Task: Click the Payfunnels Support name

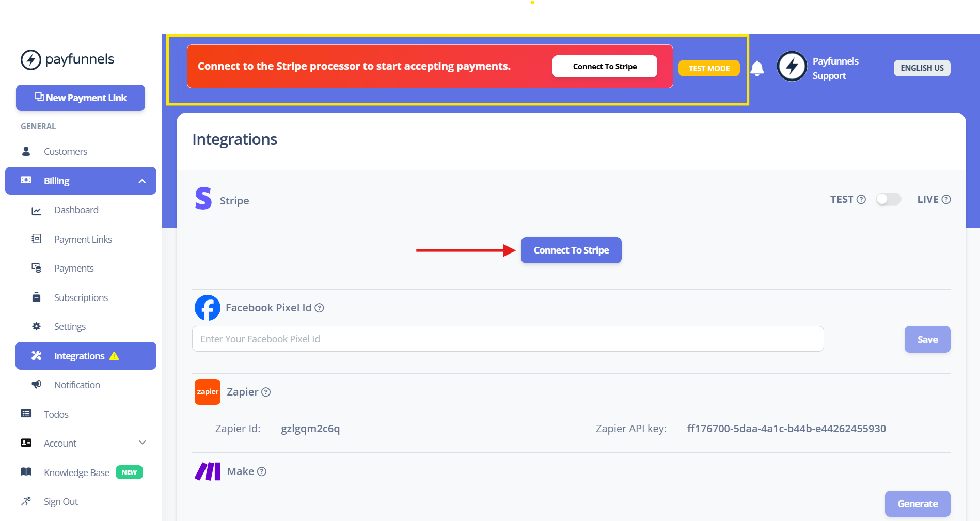Action: point(835,68)
